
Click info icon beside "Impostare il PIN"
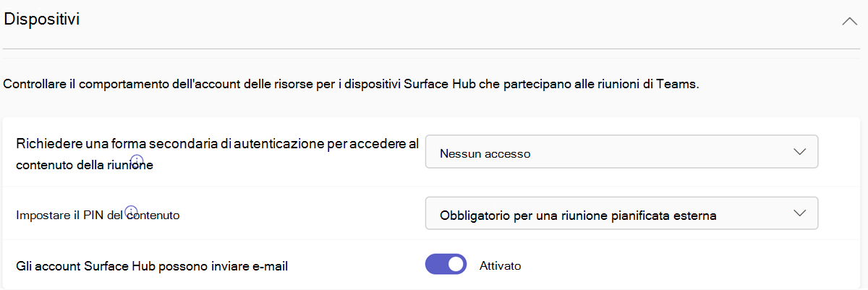131,211
